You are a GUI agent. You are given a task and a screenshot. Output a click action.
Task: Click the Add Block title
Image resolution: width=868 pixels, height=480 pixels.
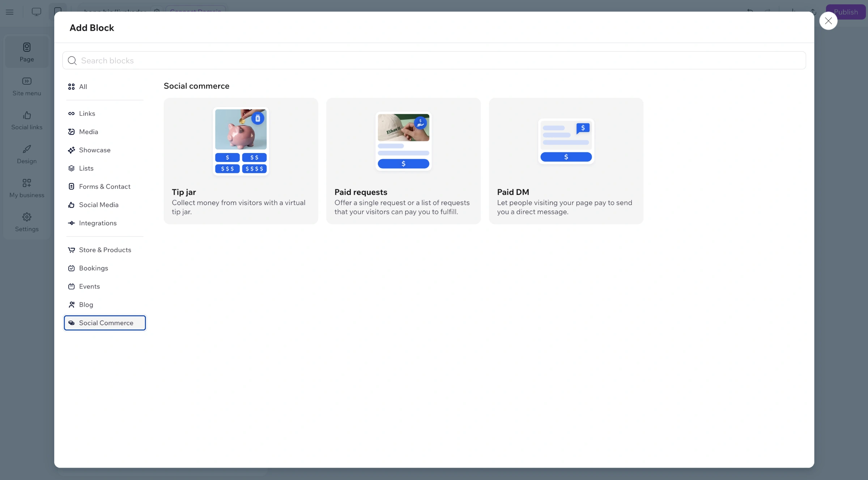point(92,28)
